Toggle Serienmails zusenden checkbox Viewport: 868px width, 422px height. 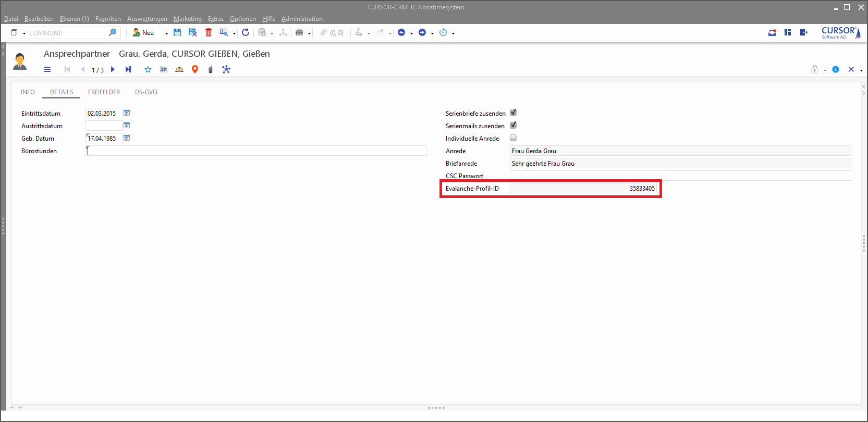point(513,125)
